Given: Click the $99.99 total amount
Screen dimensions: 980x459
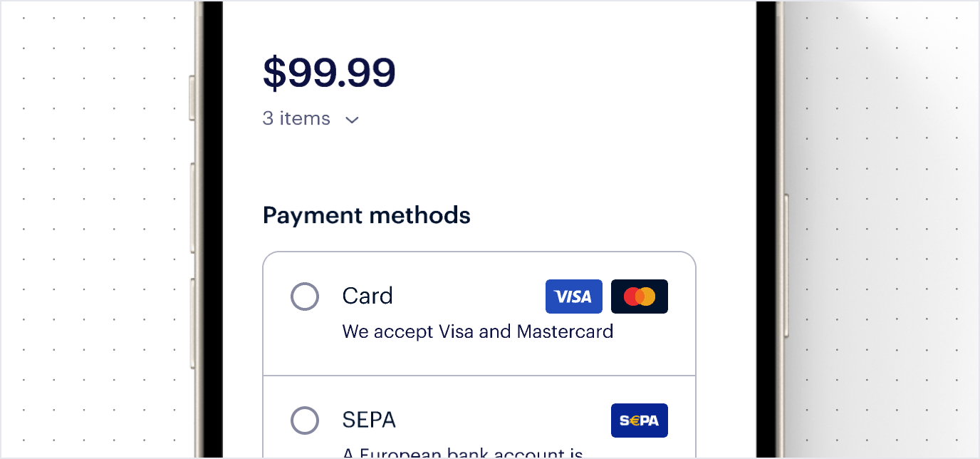Looking at the screenshot, I should click(329, 73).
